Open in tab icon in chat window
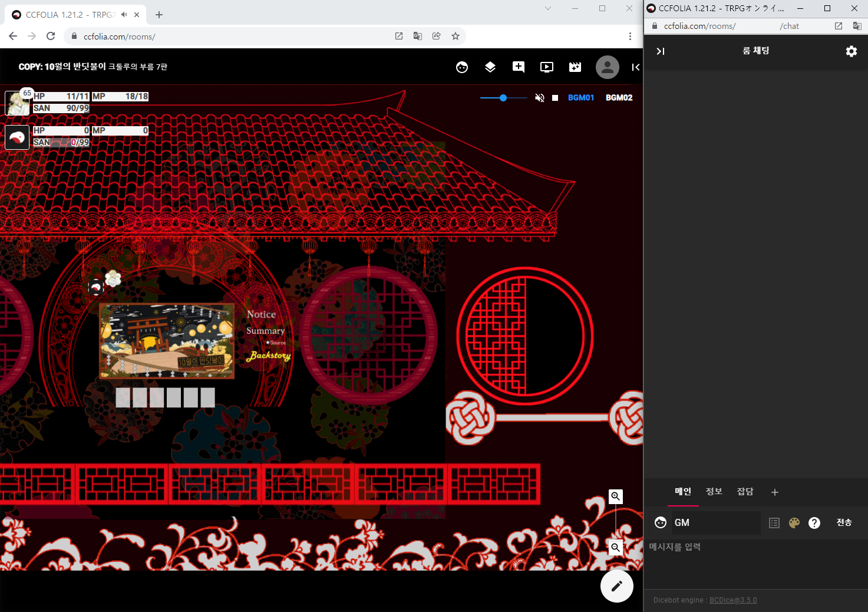Viewport: 868px width, 612px height. click(x=839, y=26)
